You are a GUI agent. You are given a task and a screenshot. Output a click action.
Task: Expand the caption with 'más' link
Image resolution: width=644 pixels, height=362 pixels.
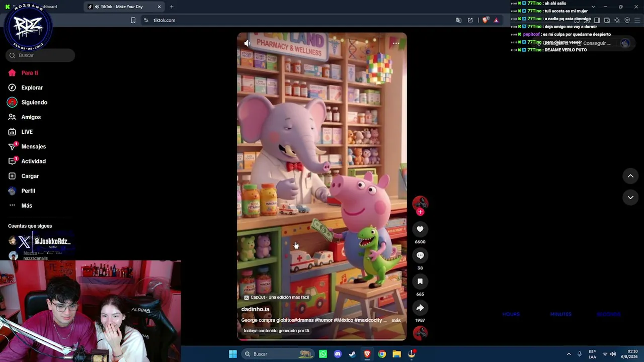396,320
